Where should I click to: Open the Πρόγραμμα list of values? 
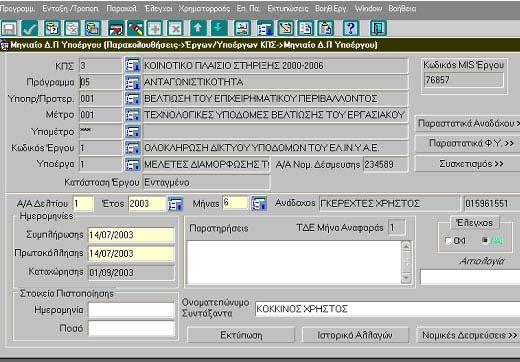click(132, 82)
